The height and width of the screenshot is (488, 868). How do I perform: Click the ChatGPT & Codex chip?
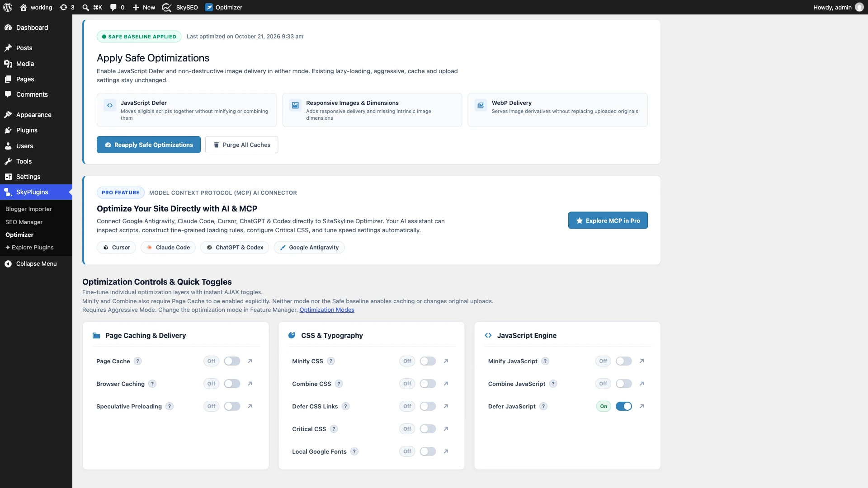[x=235, y=248]
